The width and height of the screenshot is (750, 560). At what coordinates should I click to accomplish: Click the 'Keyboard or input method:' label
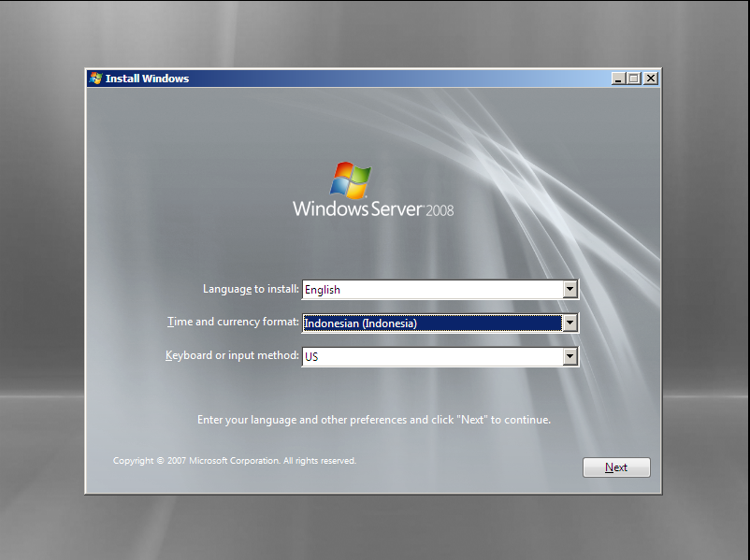pyautogui.click(x=232, y=355)
